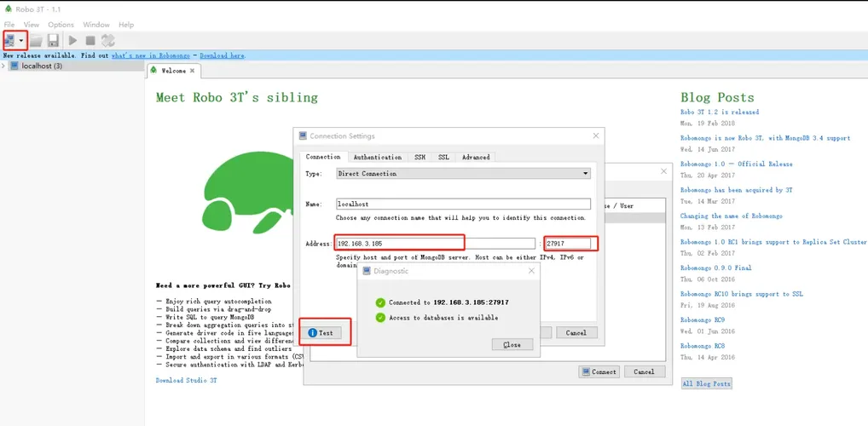Image resolution: width=868 pixels, height=426 pixels.
Task: Switch to the Advanced tab
Action: tap(476, 157)
